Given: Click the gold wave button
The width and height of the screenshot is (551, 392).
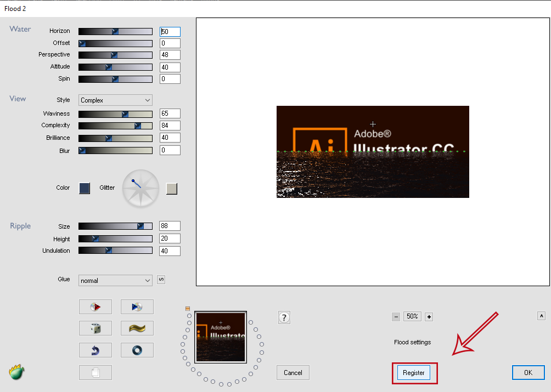Looking at the screenshot, I should [137, 328].
